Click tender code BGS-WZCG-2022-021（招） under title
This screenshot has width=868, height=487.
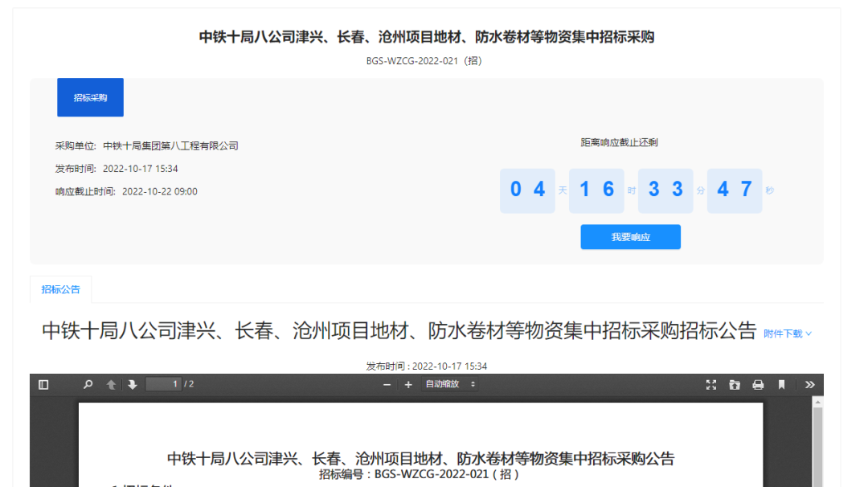[x=424, y=61]
